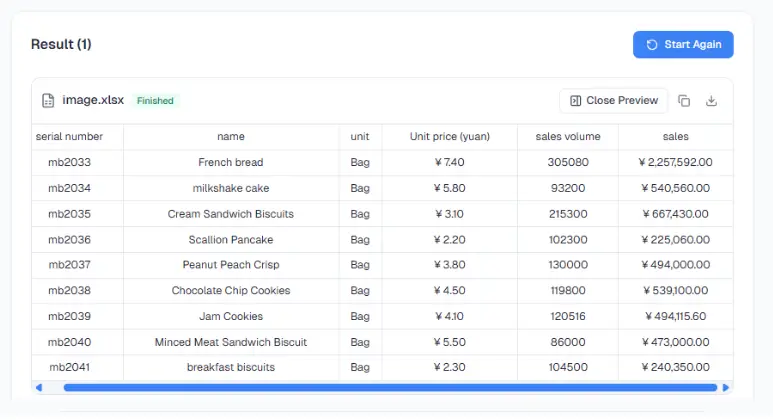The height and width of the screenshot is (420, 773).
Task: Click the left arrow of horizontal scrollbar
Action: point(39,387)
